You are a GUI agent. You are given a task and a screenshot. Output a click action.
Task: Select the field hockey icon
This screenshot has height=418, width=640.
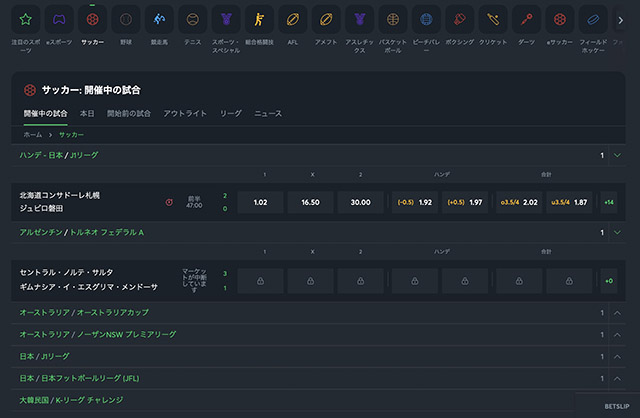point(593,19)
